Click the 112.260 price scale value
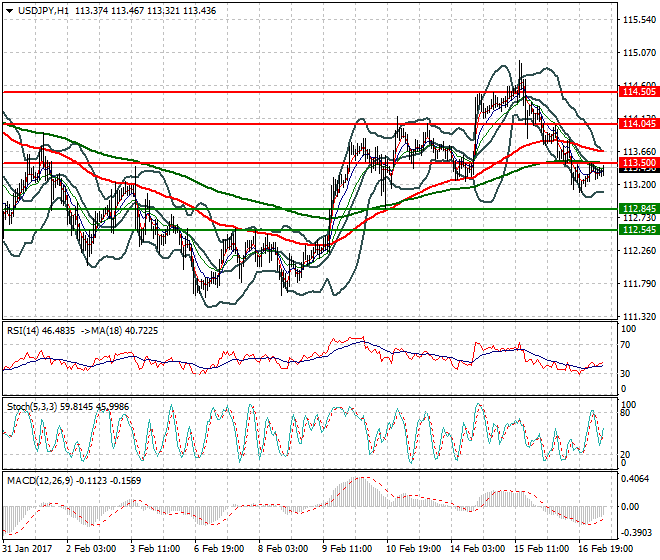 click(639, 251)
